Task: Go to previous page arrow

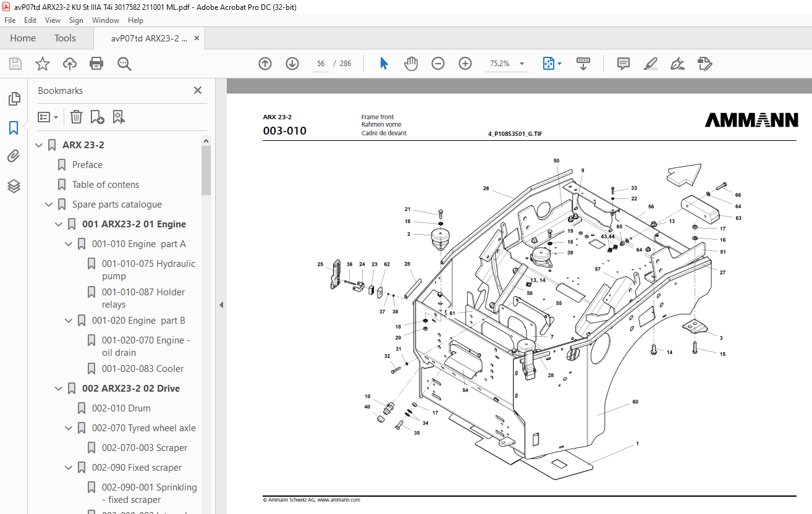Action: point(265,64)
